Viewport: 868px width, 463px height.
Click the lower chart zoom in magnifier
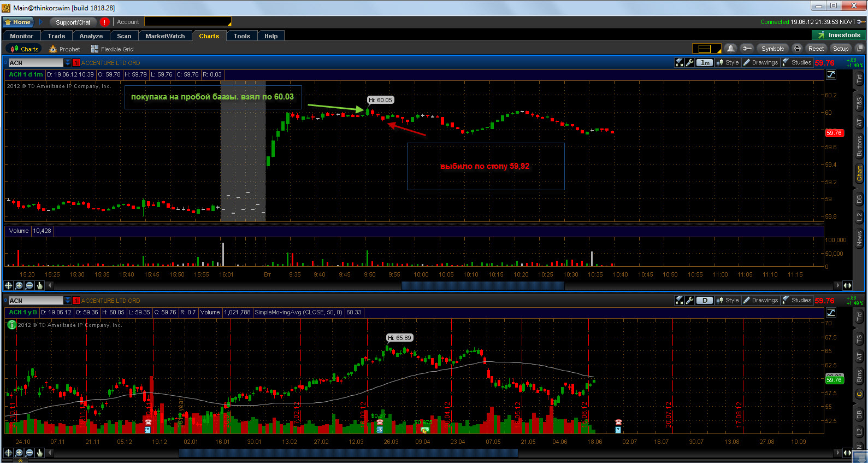tap(19, 453)
